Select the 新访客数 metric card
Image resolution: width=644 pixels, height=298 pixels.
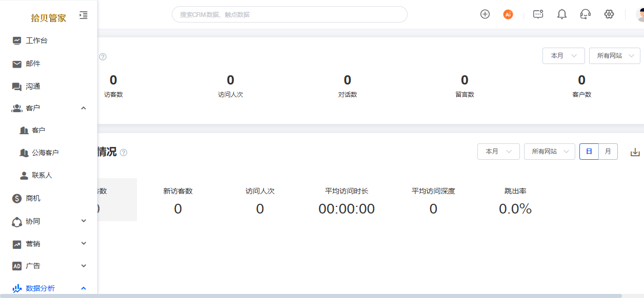[178, 200]
